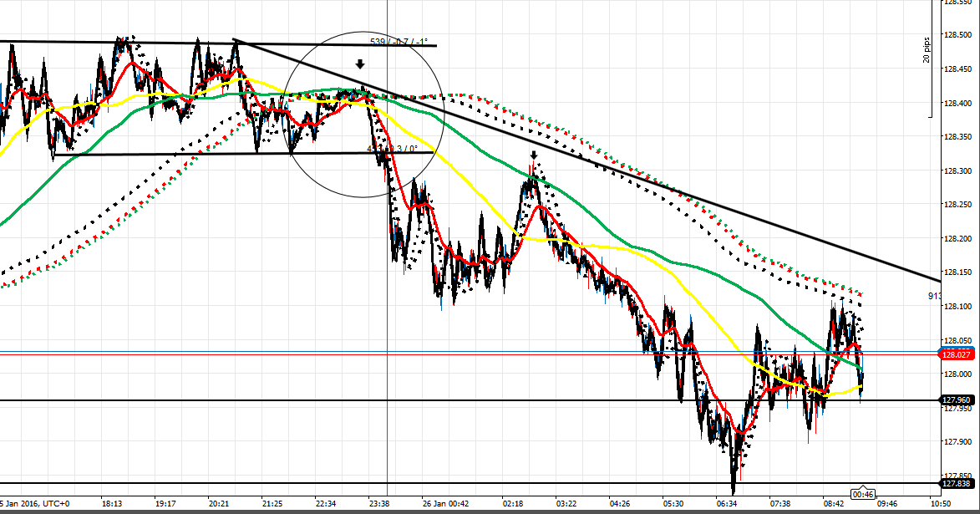Click the red 128.027 price tag
The height and width of the screenshot is (514, 980).
[x=957, y=354]
